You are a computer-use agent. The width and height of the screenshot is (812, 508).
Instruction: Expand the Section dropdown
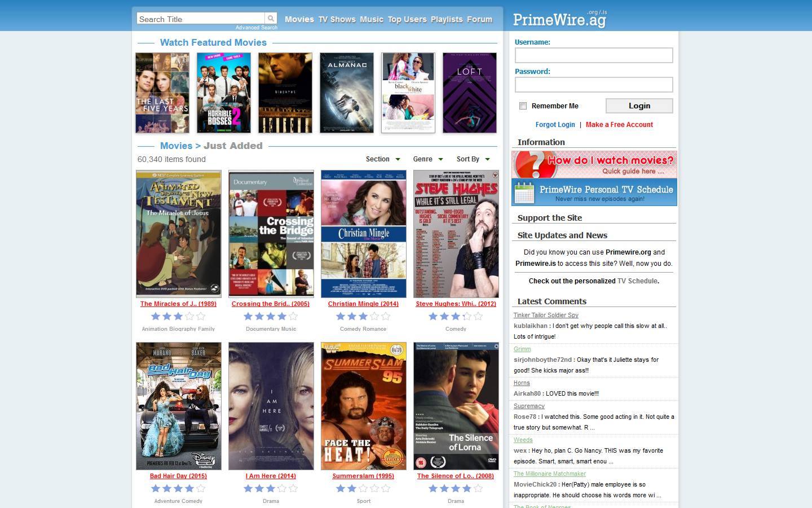pyautogui.click(x=383, y=159)
